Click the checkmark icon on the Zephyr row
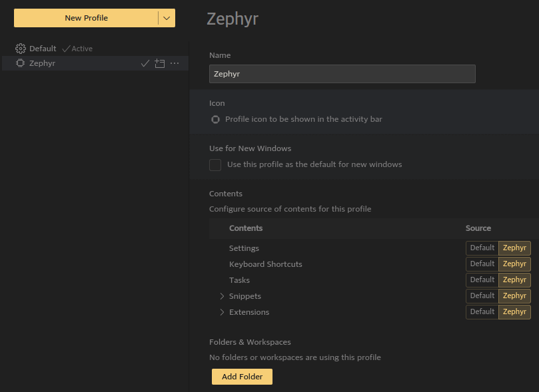The image size is (539, 392). pos(145,63)
